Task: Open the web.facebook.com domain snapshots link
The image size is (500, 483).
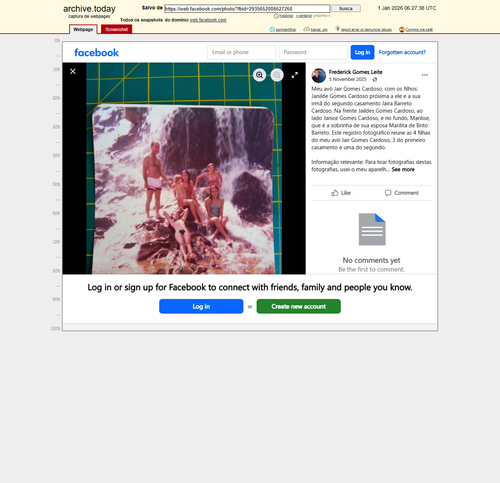Action: 208,20
